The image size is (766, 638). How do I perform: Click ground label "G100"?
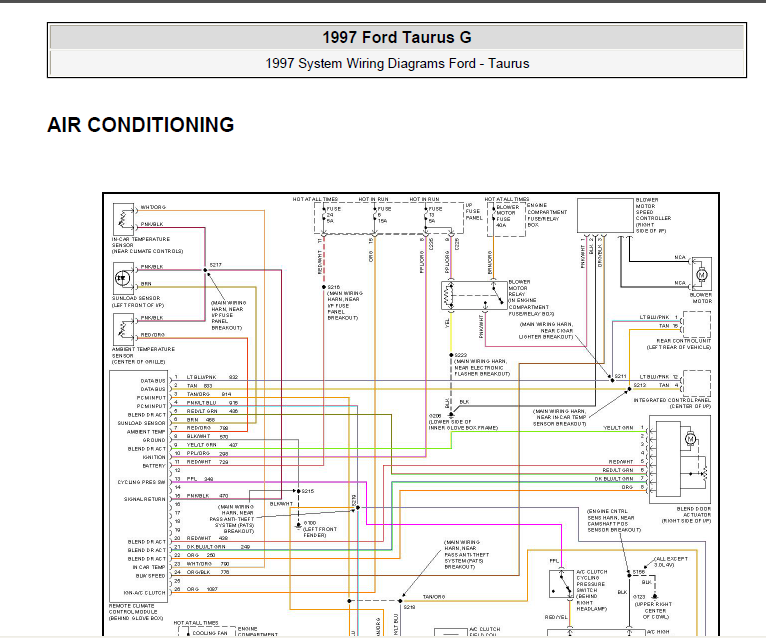310,523
